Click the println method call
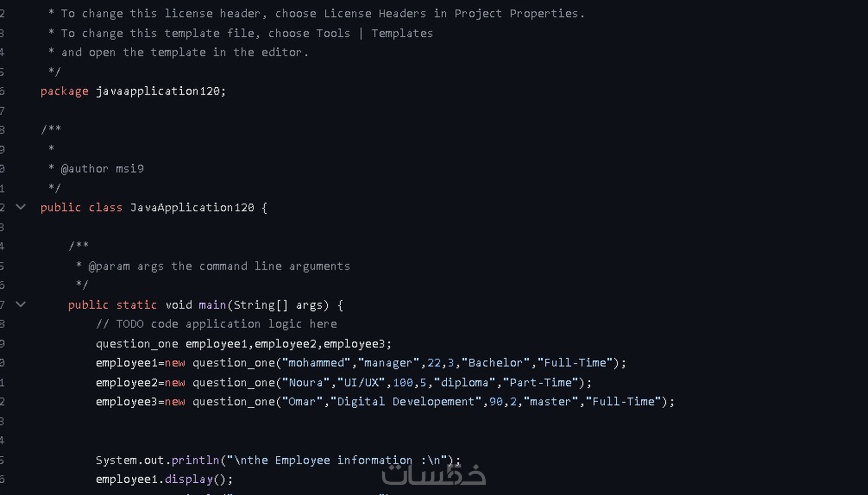The width and height of the screenshot is (868, 495). pos(195,460)
